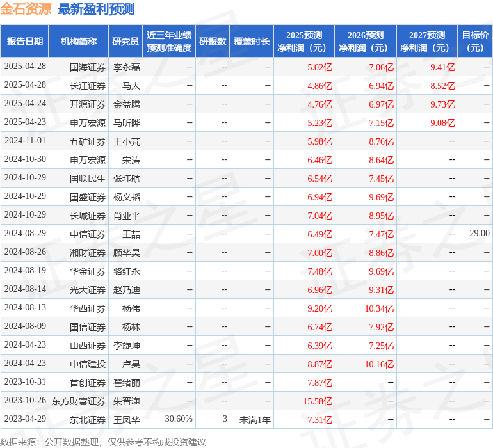Screen dimensions: 493x448
Task: Click 近三年业绩预测准确度 column header
Action: pos(169,42)
